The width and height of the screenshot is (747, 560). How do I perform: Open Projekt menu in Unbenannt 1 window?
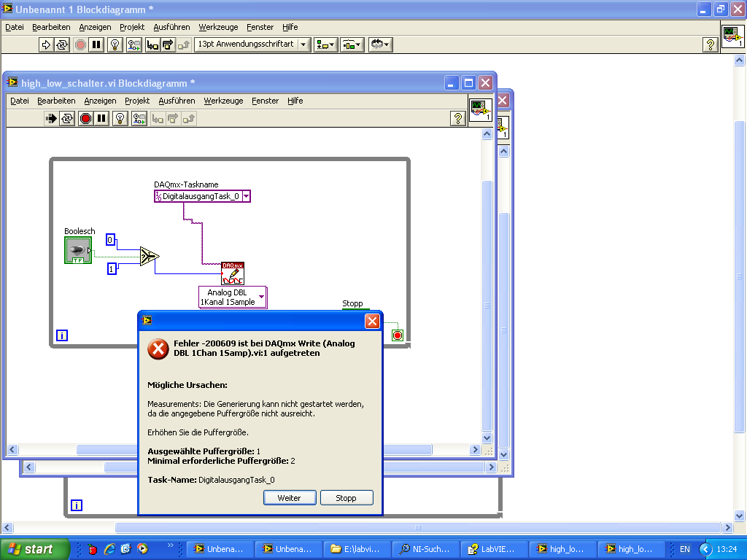click(x=132, y=27)
